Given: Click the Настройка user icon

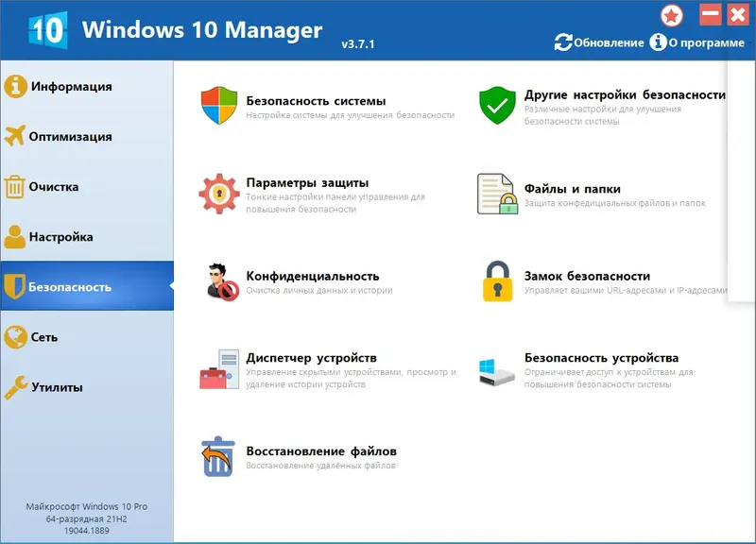Looking at the screenshot, I should pos(15,237).
